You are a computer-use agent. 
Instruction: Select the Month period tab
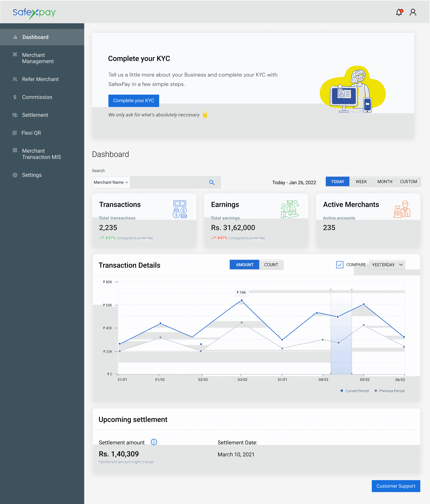tap(385, 182)
